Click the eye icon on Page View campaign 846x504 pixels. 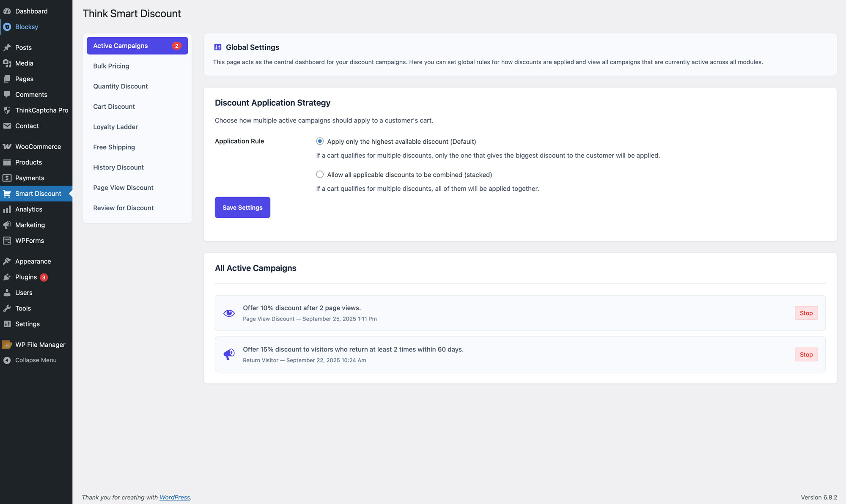click(x=229, y=313)
